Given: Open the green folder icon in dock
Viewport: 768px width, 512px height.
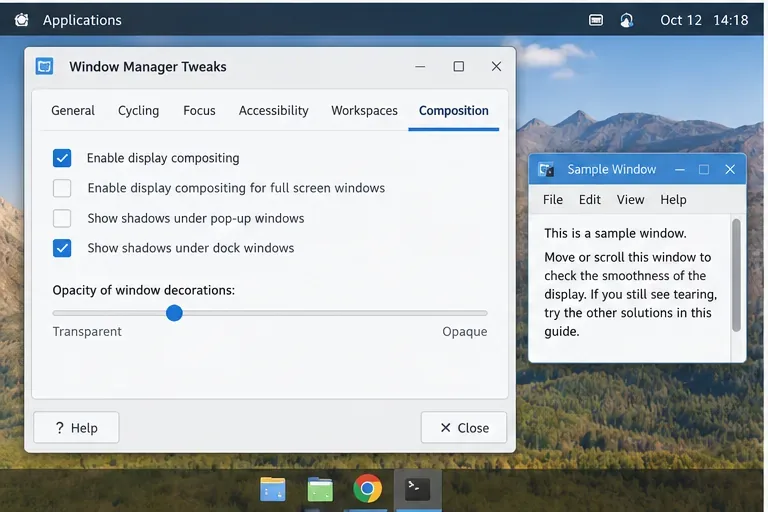Looking at the screenshot, I should click(320, 489).
